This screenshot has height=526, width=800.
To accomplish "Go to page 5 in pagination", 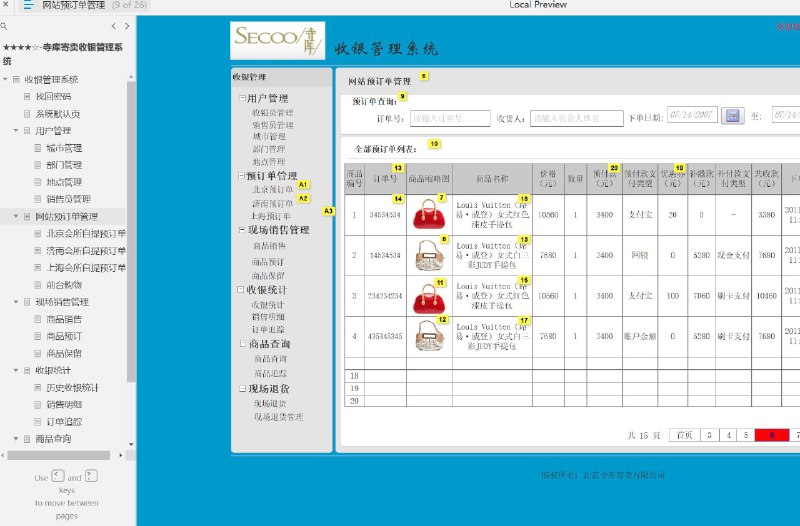I will pos(746,435).
